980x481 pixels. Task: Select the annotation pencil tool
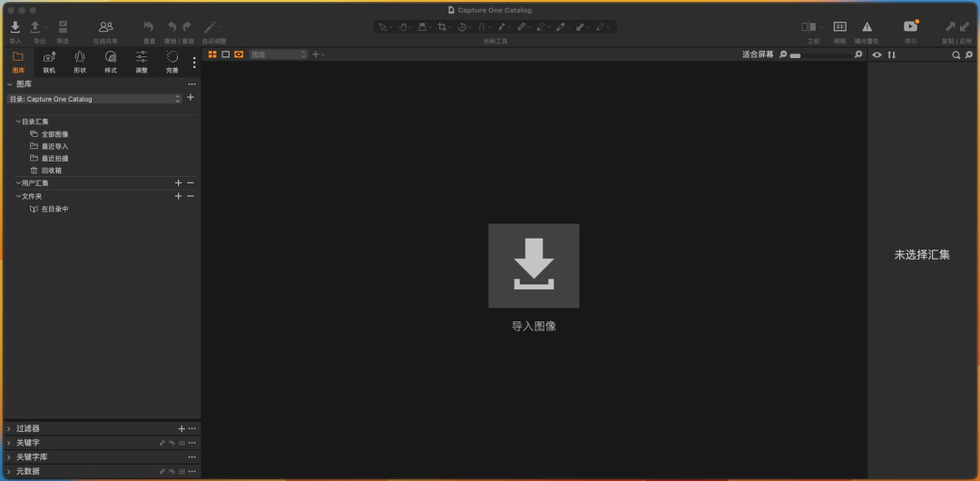coord(600,27)
